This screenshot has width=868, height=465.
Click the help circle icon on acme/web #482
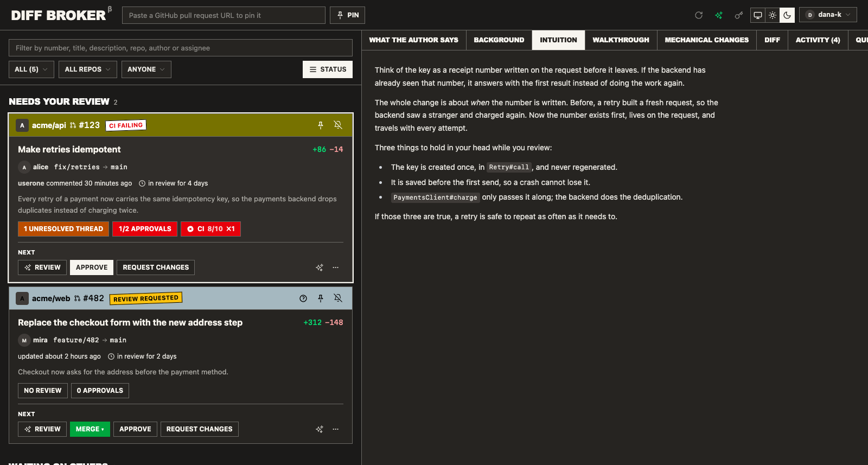303,298
